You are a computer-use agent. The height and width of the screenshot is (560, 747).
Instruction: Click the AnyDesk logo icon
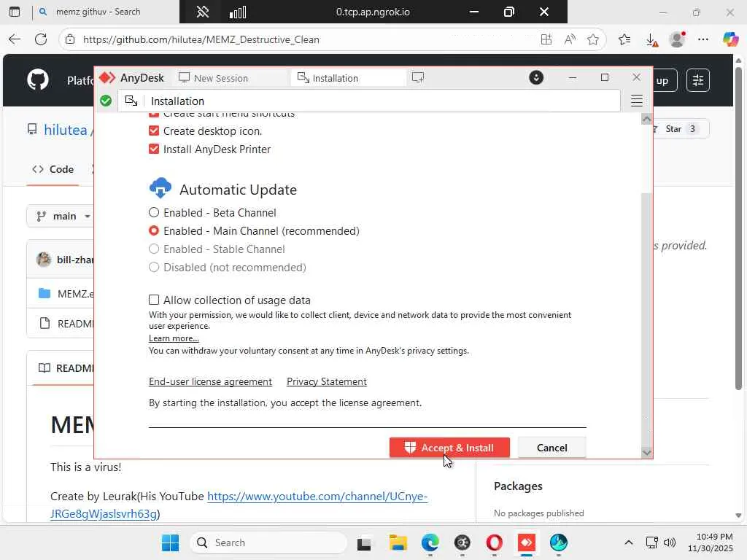[x=107, y=77]
